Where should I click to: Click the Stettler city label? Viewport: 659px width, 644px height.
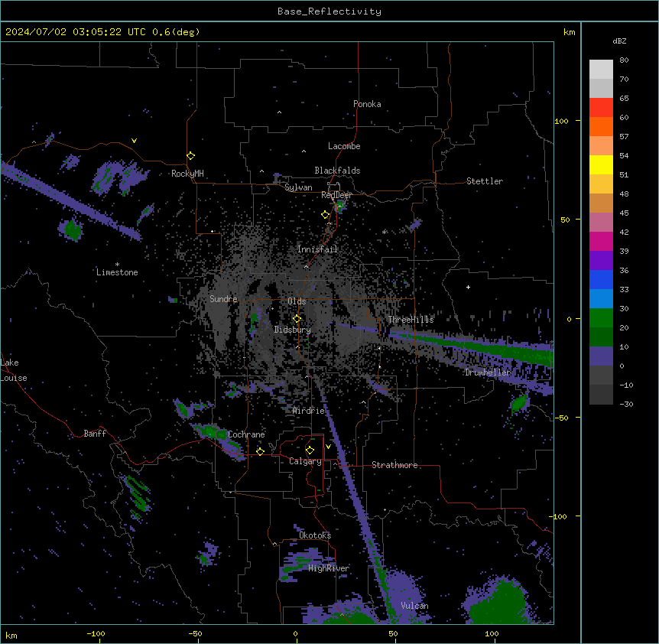click(484, 181)
